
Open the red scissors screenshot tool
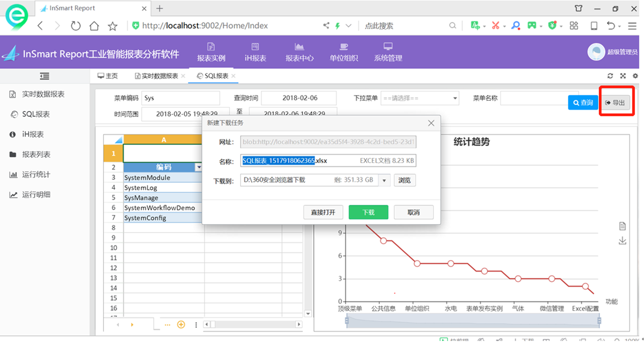[495, 26]
